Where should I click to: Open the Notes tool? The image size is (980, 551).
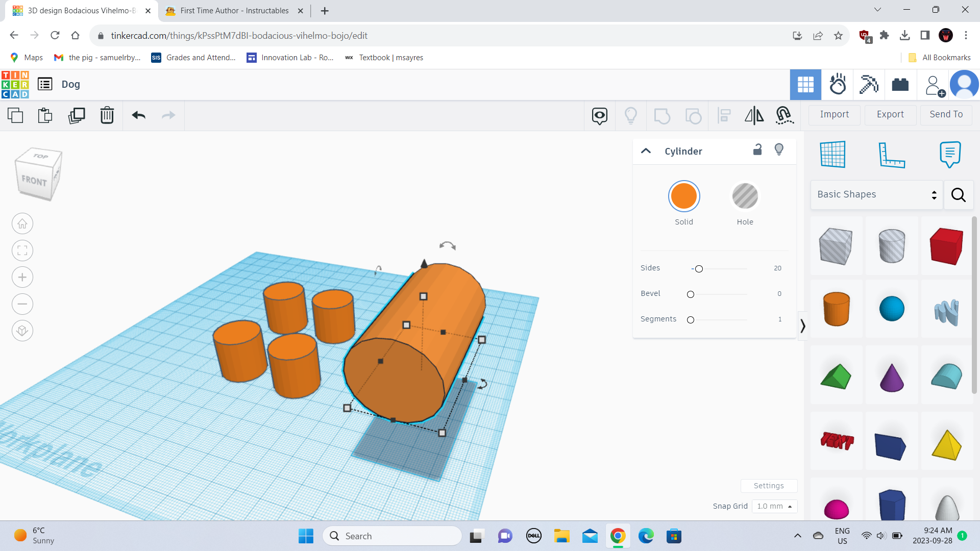950,155
